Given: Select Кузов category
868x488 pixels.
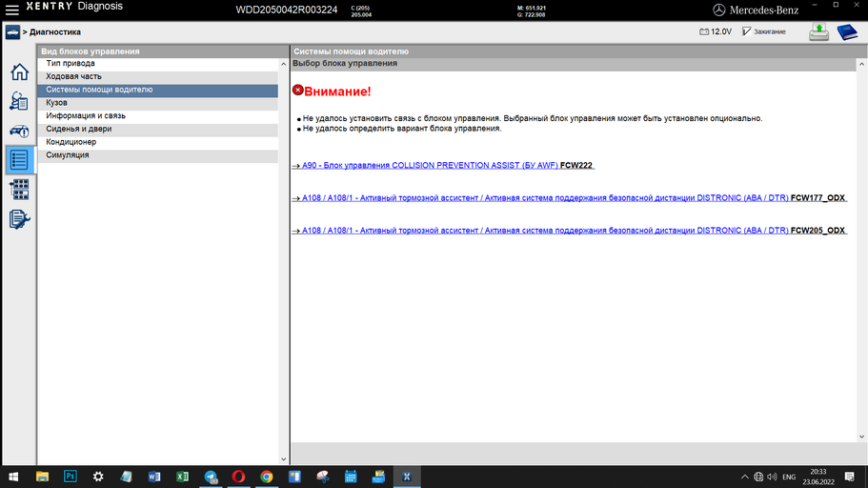Looking at the screenshot, I should point(158,103).
